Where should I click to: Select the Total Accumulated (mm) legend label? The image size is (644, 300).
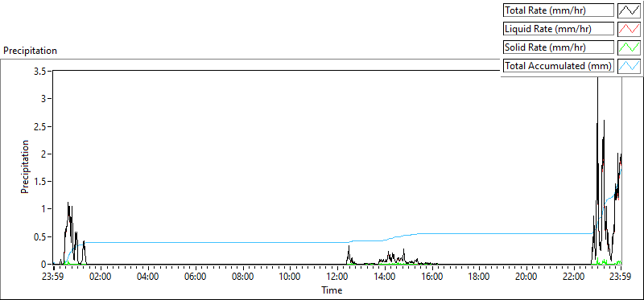coord(558,66)
